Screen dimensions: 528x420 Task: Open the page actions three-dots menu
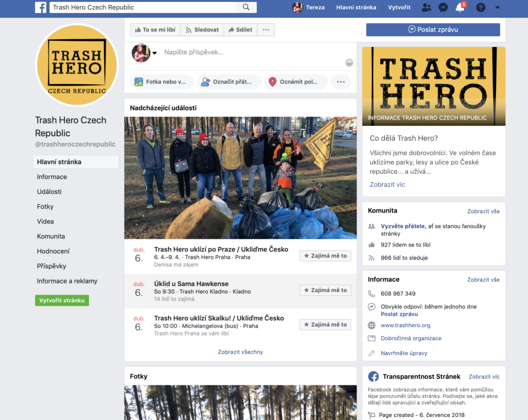point(266,29)
